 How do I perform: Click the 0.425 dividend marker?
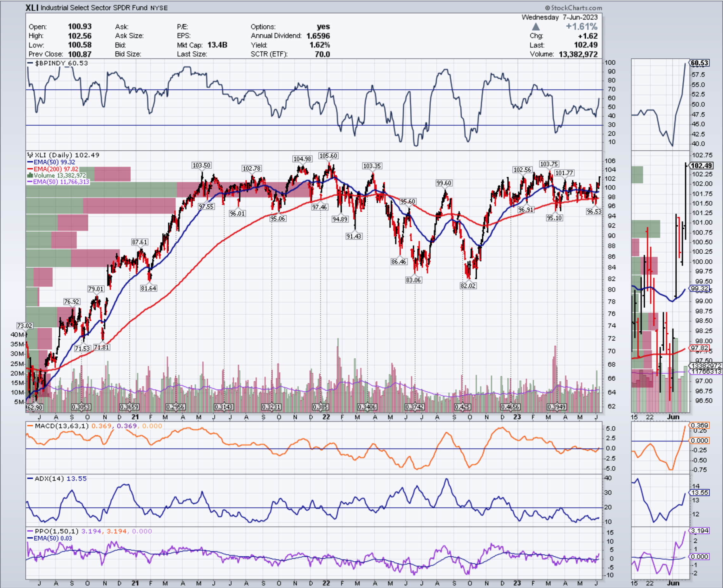coord(462,407)
